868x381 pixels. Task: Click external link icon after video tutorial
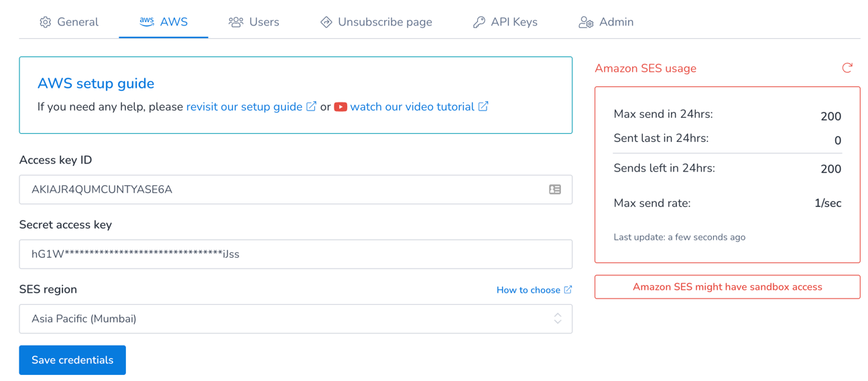tap(483, 106)
